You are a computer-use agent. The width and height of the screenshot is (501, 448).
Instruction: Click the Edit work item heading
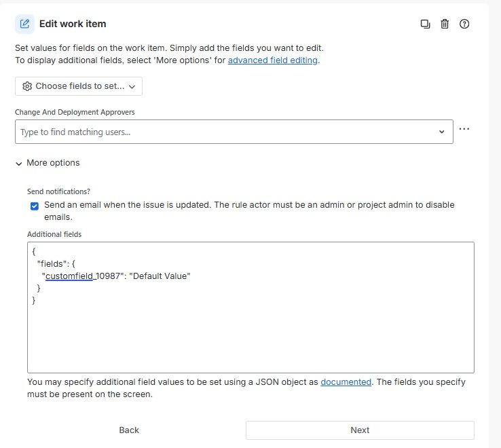pyautogui.click(x=73, y=24)
